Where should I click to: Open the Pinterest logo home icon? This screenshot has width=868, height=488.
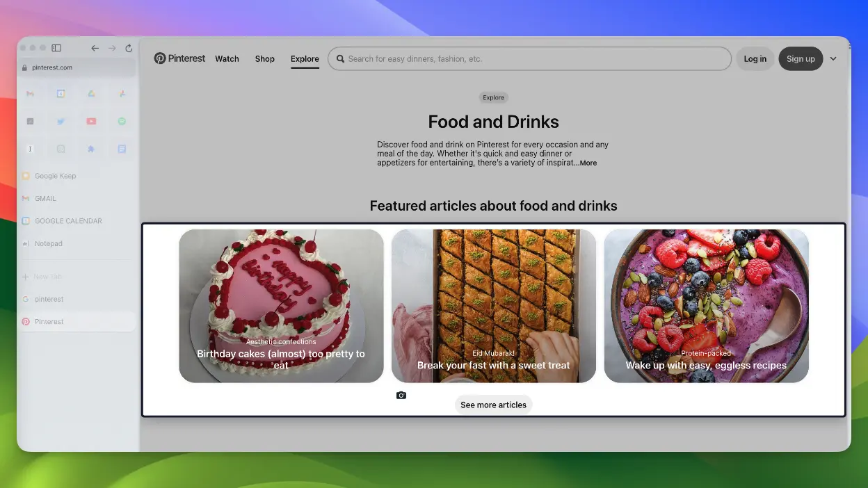161,58
